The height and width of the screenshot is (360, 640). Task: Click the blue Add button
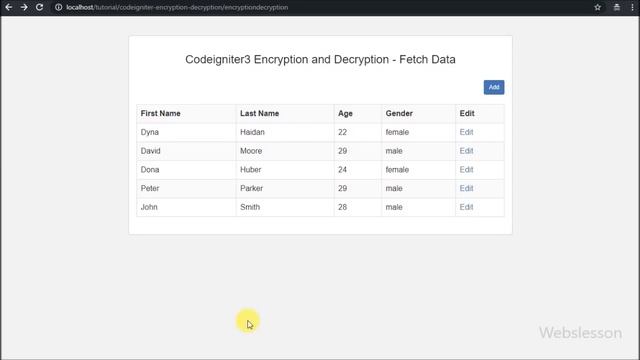(x=494, y=87)
